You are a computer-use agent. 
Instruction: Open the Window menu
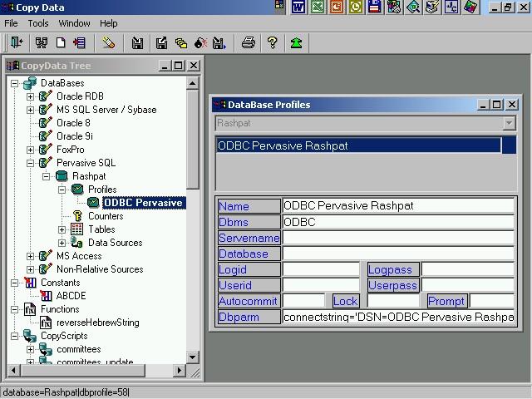(75, 23)
